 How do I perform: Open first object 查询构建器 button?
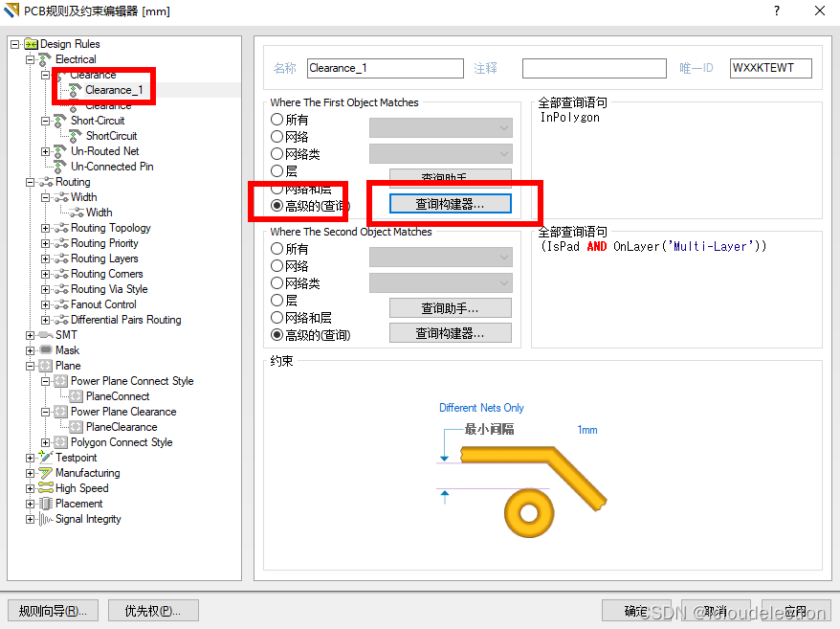click(450, 204)
